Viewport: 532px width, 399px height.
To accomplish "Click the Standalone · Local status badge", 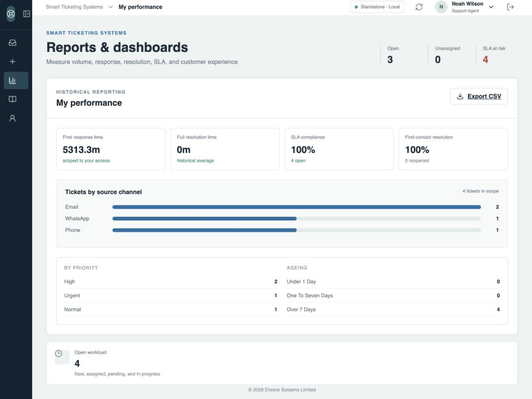I will (x=377, y=7).
